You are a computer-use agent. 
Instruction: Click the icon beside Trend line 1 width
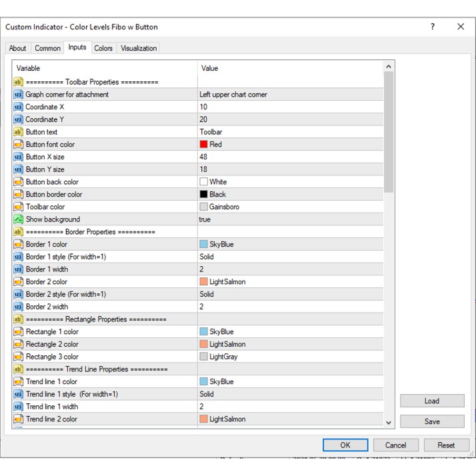(x=18, y=407)
